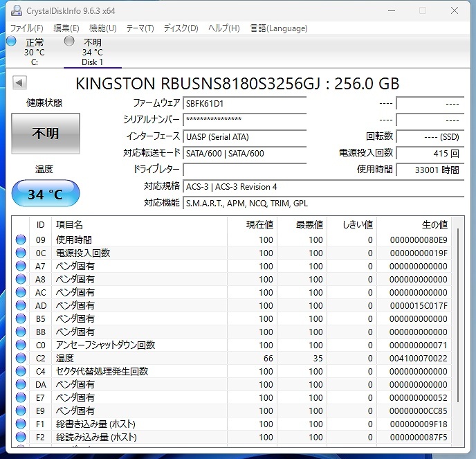This screenshot has height=459, width=476.
Task: Open the ディスク(D) menu
Action: [181, 28]
